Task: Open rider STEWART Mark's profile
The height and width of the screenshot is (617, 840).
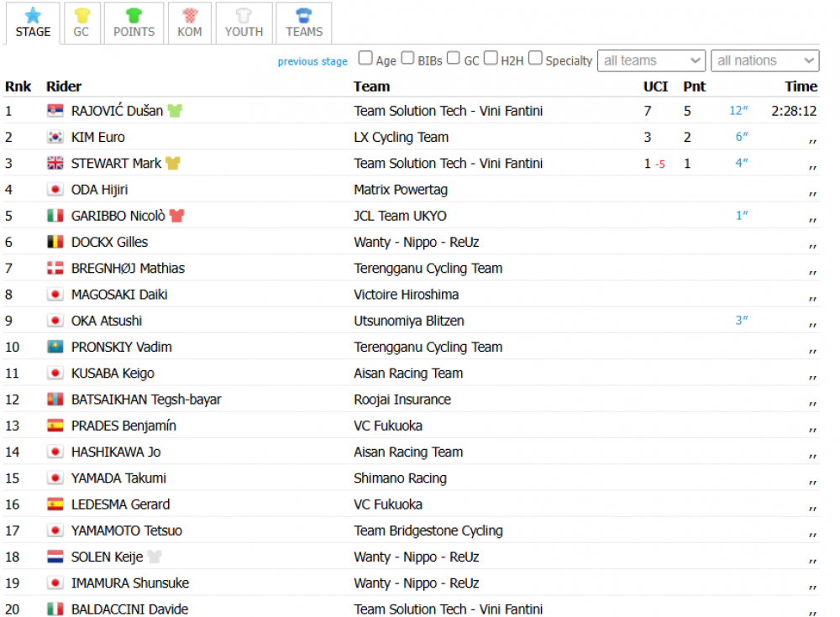Action: (116, 164)
